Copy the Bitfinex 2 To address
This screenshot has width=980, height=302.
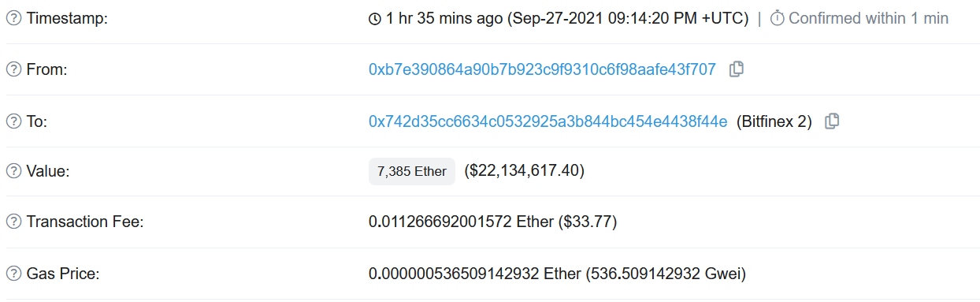[832, 121]
